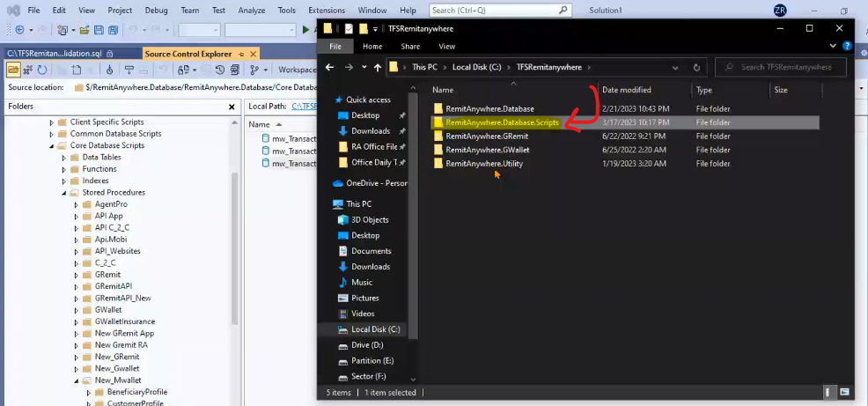This screenshot has height=406, width=868.
Task: Click the green Start debugging arrow
Action: coord(306,30)
